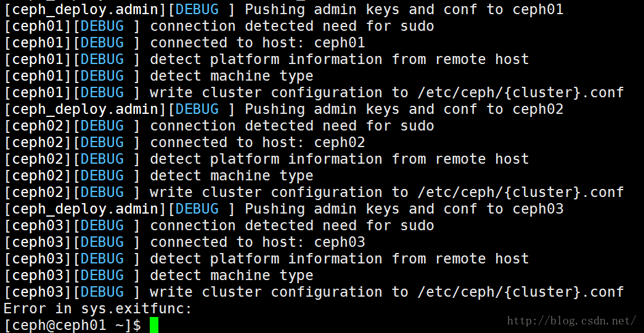Click the /etc/ceph/{cluster}.conf path on ceph02 line
Viewport: 644px width, 333px height.
pos(520,193)
